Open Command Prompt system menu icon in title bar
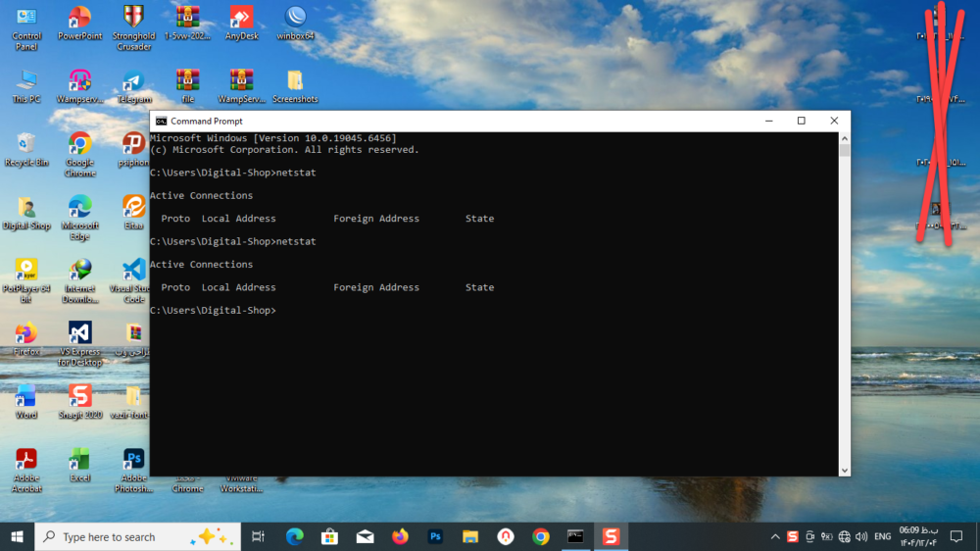Image resolution: width=980 pixels, height=551 pixels. coord(161,121)
